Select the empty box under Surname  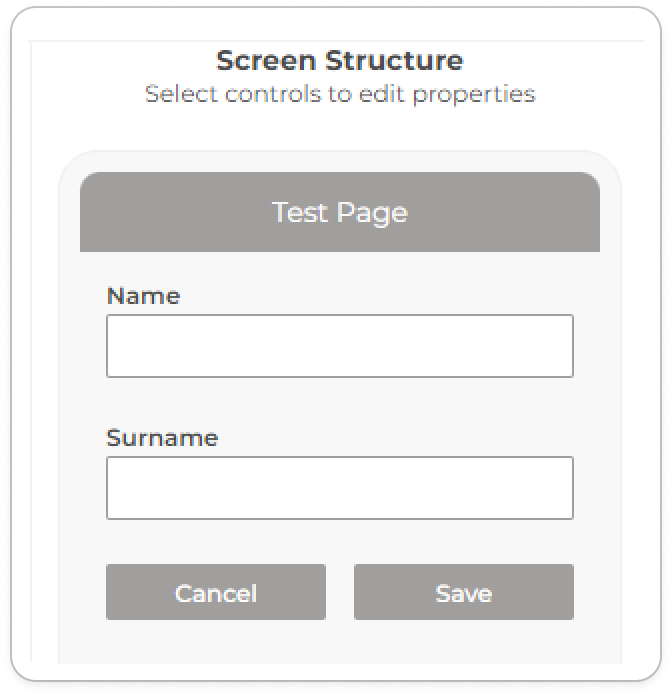[x=339, y=488]
